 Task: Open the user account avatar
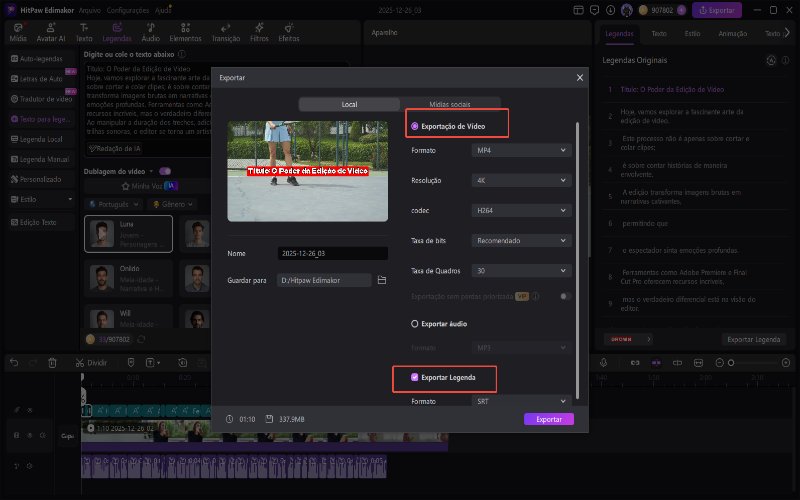pos(627,10)
